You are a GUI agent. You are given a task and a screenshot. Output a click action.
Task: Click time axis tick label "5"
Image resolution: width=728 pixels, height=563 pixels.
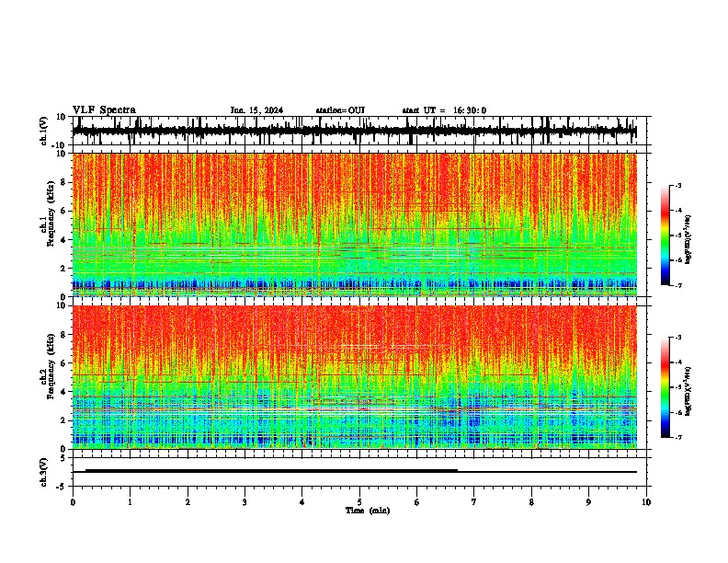359,502
